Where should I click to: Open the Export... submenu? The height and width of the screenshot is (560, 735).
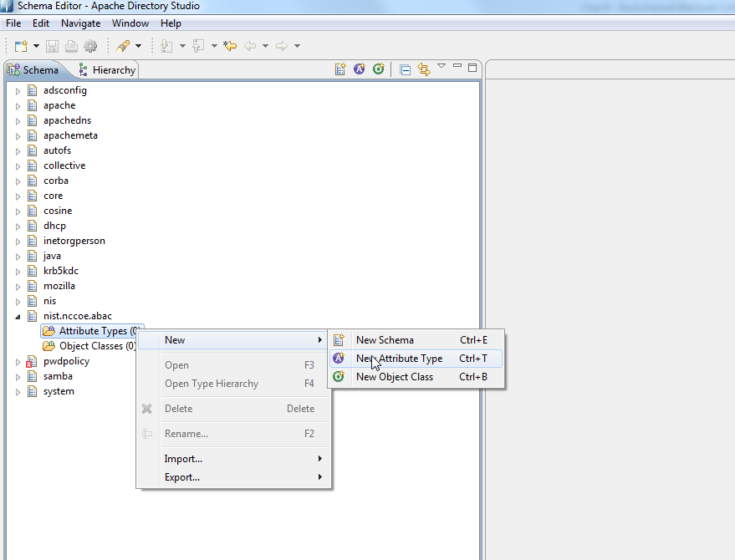tap(234, 477)
